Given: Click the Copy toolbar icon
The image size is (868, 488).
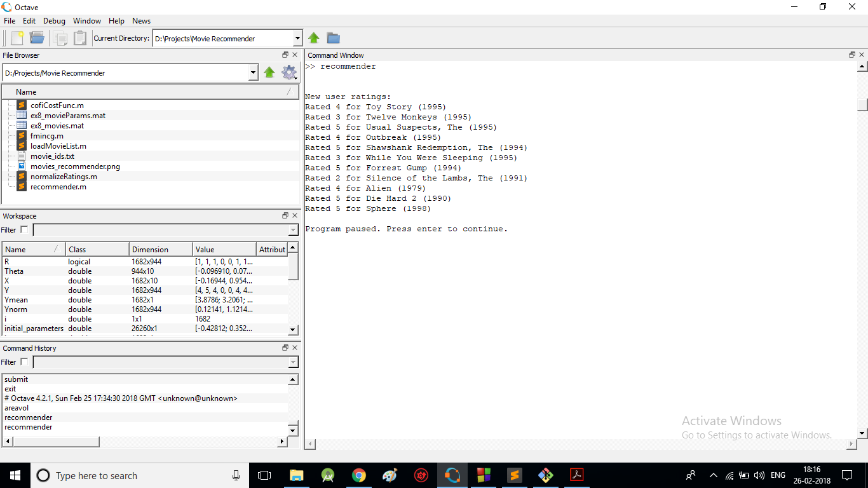Looking at the screenshot, I should pyautogui.click(x=60, y=38).
